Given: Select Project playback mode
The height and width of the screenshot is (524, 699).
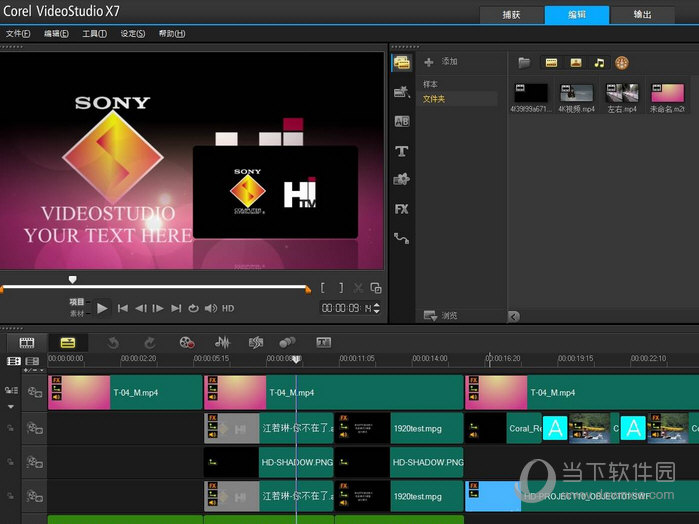Looking at the screenshot, I should (77, 302).
